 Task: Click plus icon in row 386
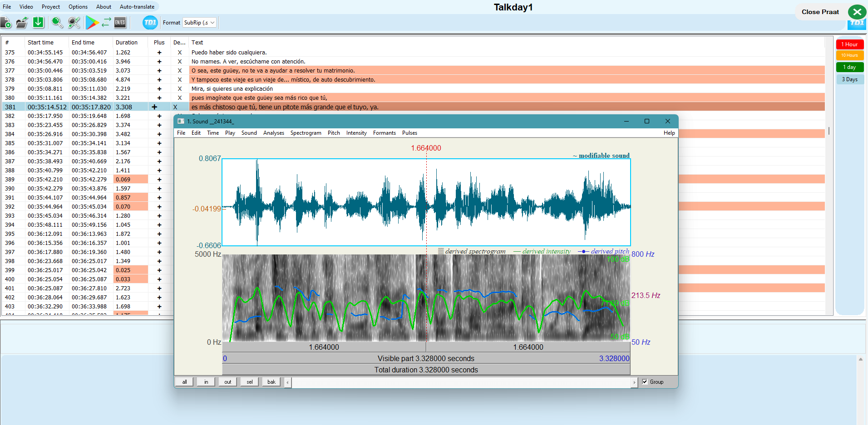159,152
